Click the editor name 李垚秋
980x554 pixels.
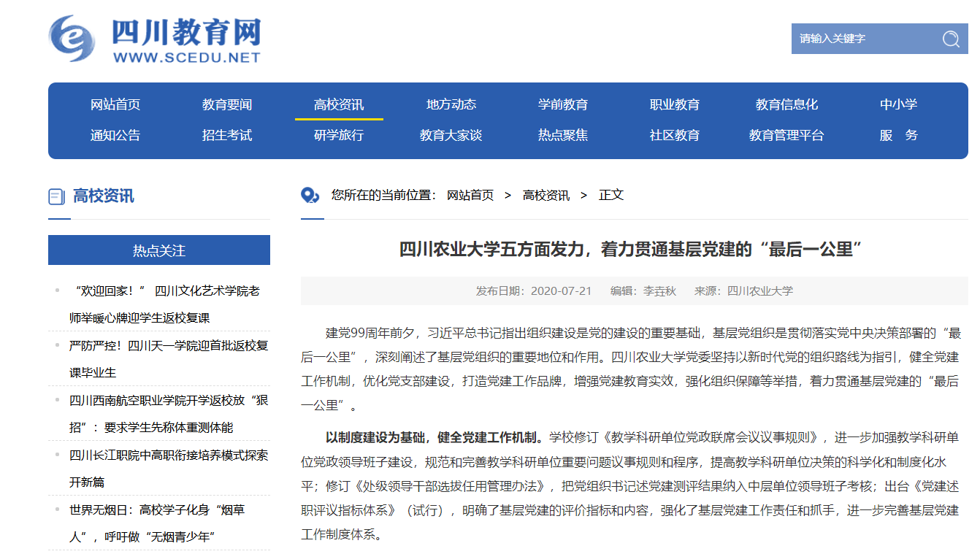pos(660,291)
